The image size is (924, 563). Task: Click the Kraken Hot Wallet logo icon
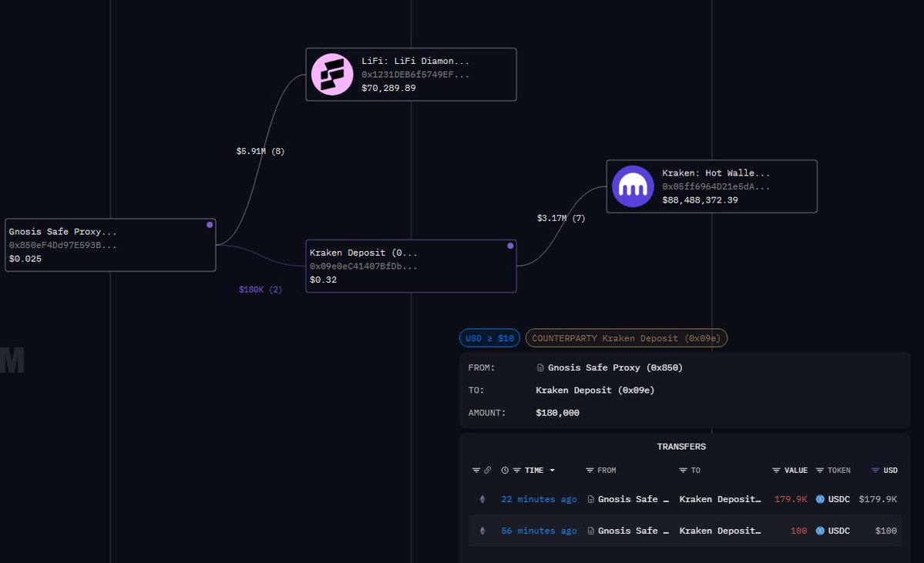point(633,186)
